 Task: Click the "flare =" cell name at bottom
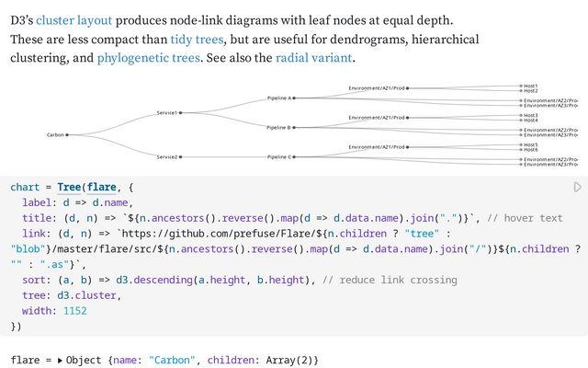30,361
